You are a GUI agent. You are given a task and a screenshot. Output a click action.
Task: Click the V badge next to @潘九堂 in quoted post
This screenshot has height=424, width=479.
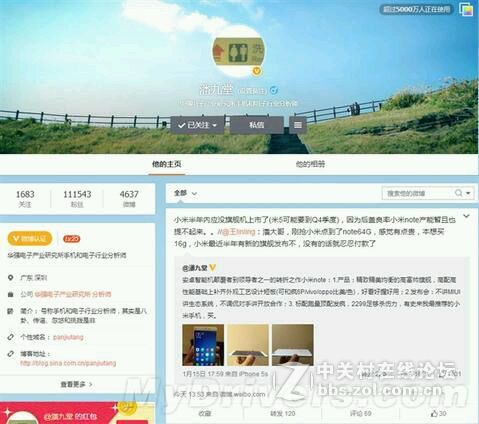point(213,268)
